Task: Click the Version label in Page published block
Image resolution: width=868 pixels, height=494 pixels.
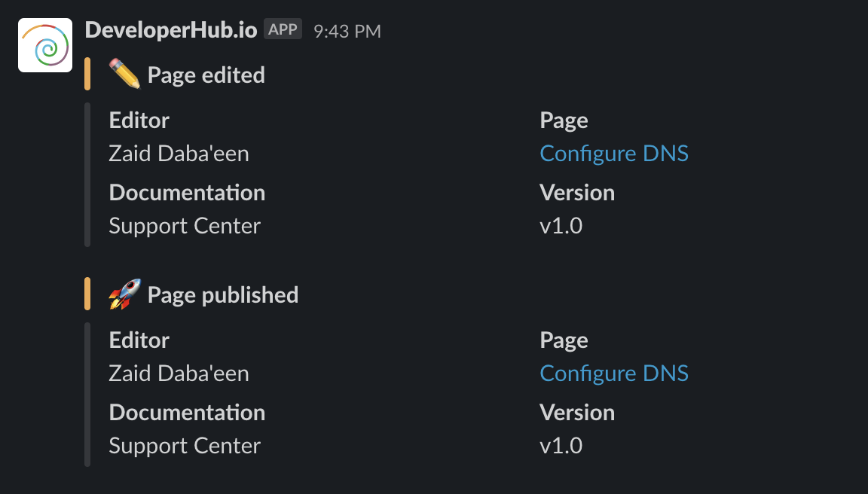Action: (577, 413)
